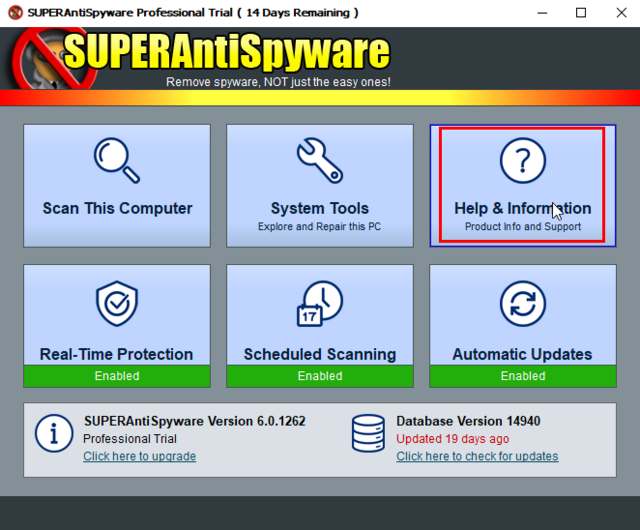
Task: Toggle Automatic Updates Enabled status bar
Action: click(523, 376)
